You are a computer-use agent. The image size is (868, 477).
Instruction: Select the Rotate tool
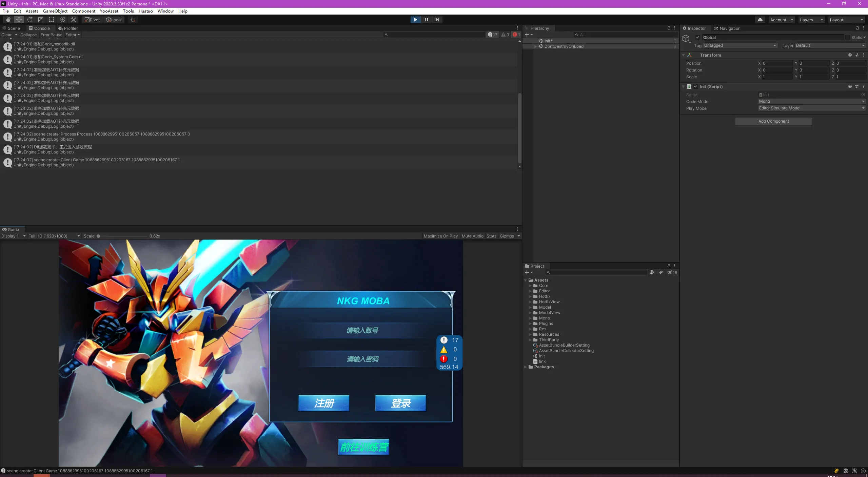[x=30, y=20]
